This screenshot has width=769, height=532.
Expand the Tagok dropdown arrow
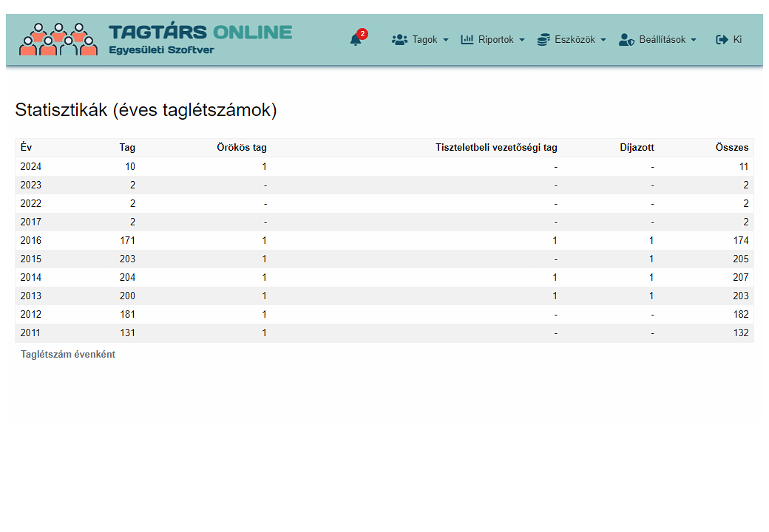(x=446, y=40)
